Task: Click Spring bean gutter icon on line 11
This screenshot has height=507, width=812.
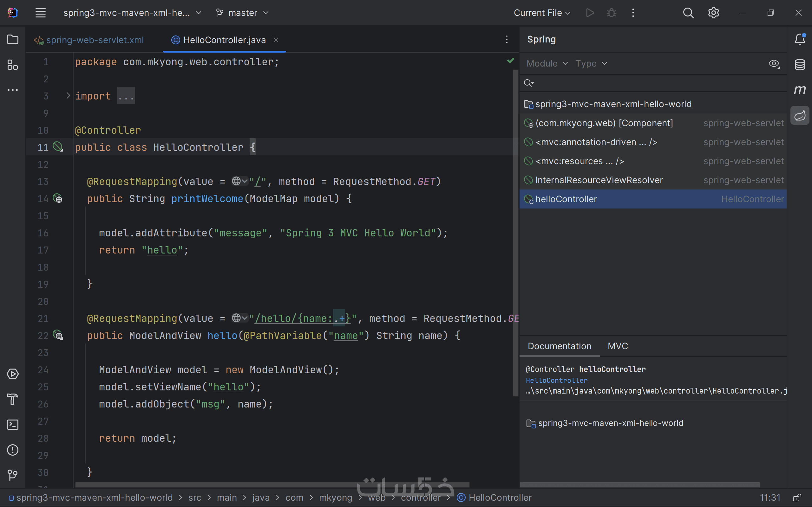Action: 58,147
